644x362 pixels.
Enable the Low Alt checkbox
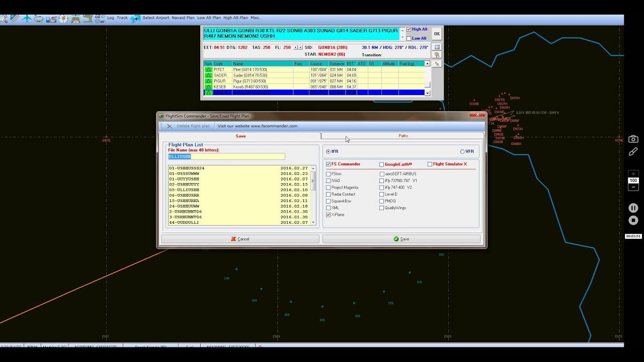(409, 38)
